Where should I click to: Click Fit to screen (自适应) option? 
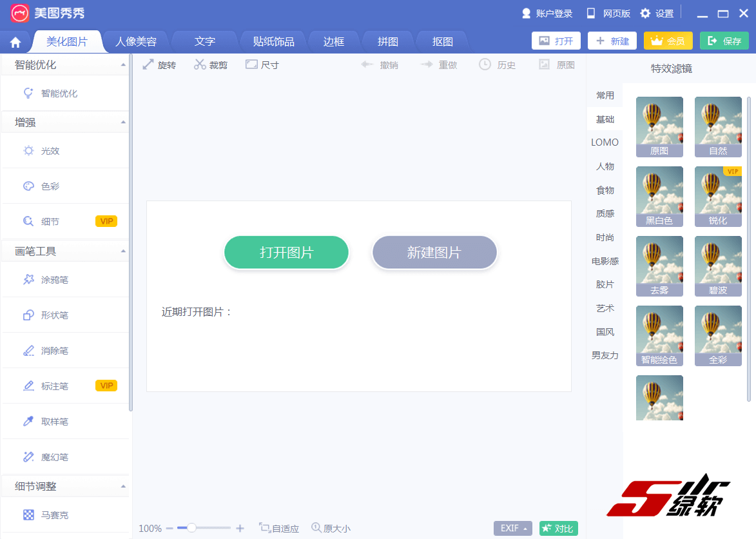[x=279, y=528]
